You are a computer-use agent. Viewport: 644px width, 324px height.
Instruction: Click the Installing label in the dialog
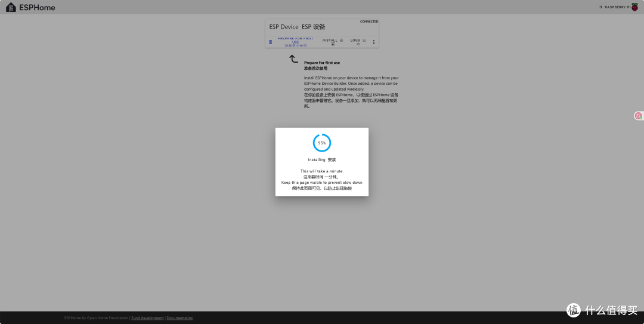pyautogui.click(x=321, y=159)
